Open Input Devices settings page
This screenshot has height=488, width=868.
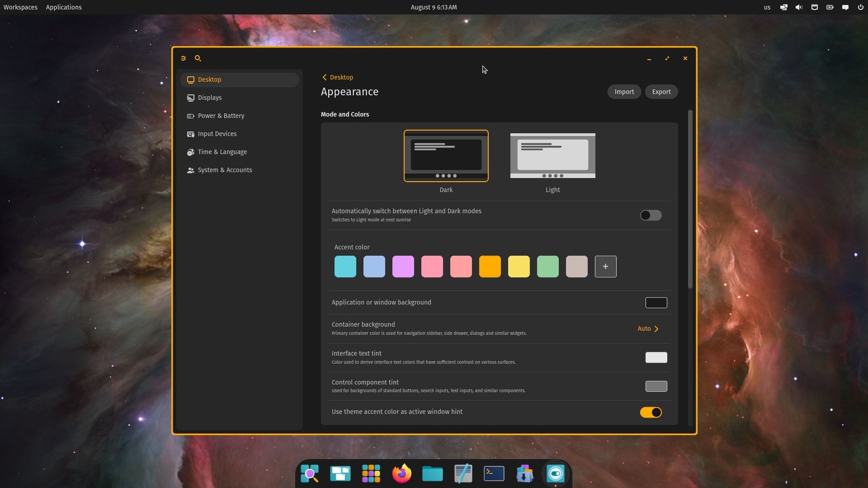[217, 134]
